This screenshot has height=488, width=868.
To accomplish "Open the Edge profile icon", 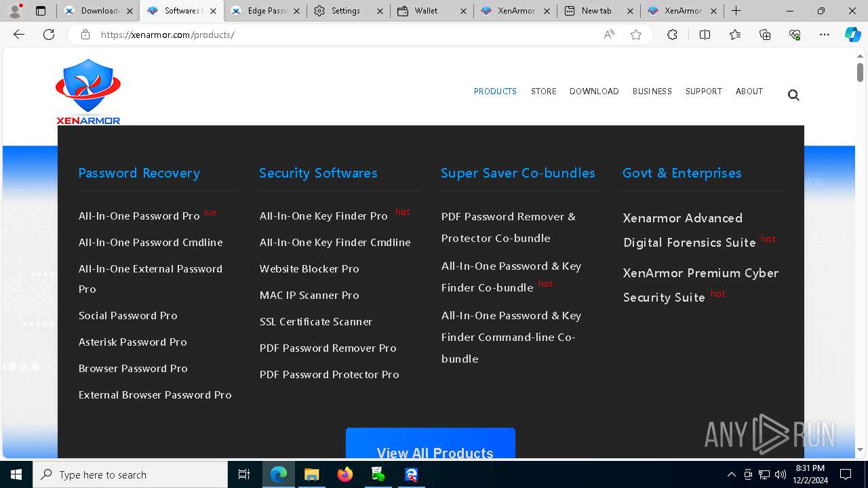I will 15,11.
